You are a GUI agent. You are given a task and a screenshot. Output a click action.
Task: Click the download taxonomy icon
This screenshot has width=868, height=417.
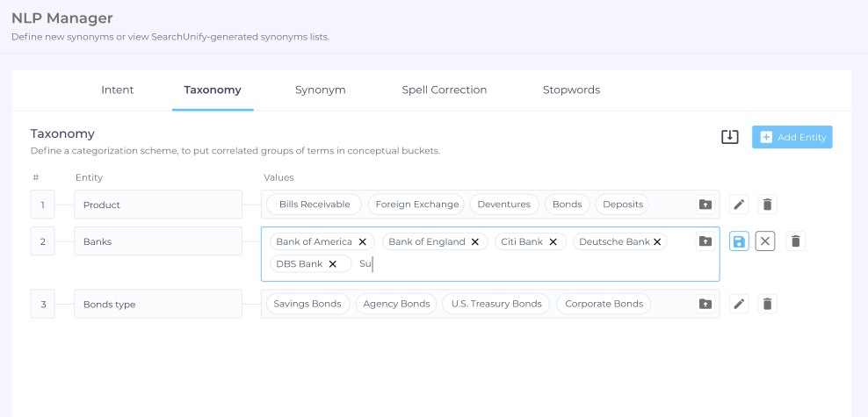(729, 137)
